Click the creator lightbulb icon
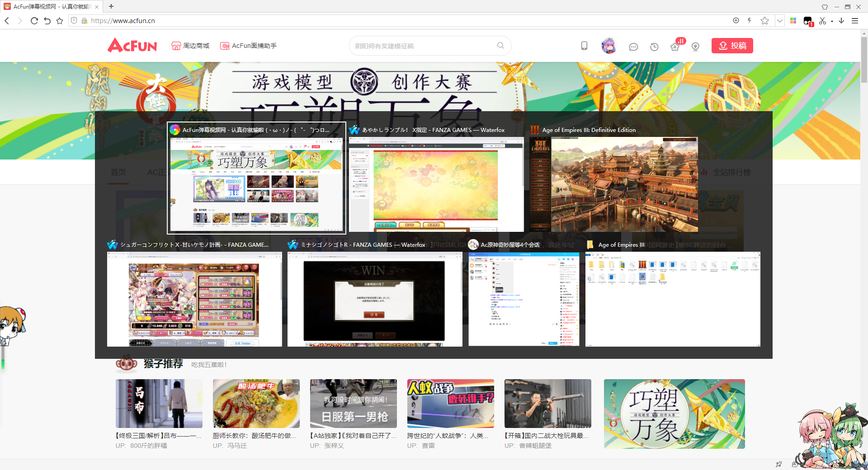Viewport: 868px width, 470px height. [x=695, y=47]
